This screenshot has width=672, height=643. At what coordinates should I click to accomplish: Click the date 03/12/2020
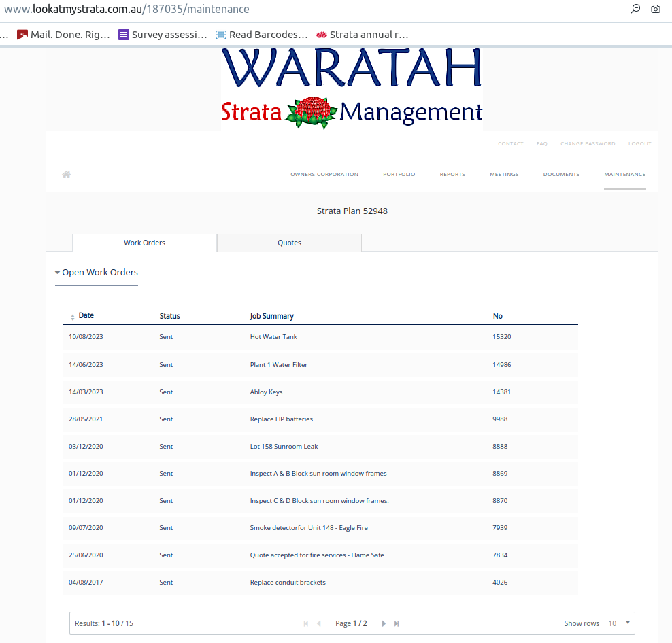86,447
